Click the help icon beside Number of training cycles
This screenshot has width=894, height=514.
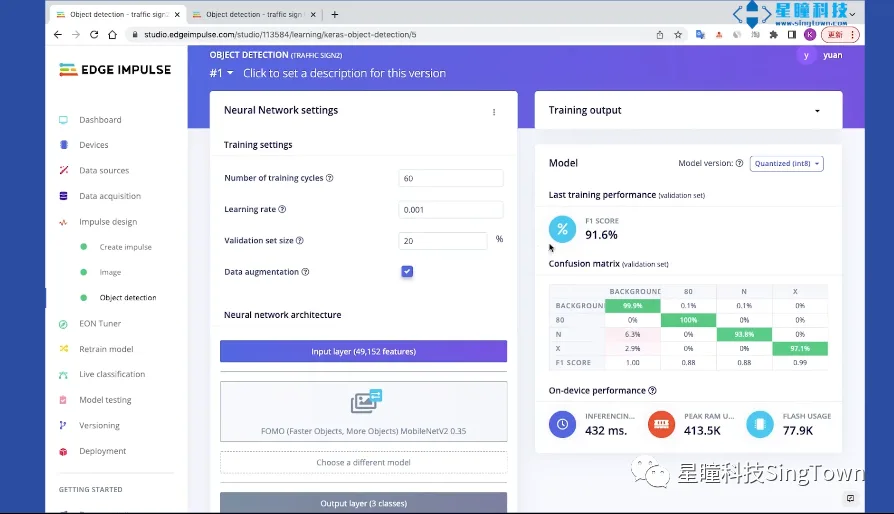pyautogui.click(x=330, y=178)
